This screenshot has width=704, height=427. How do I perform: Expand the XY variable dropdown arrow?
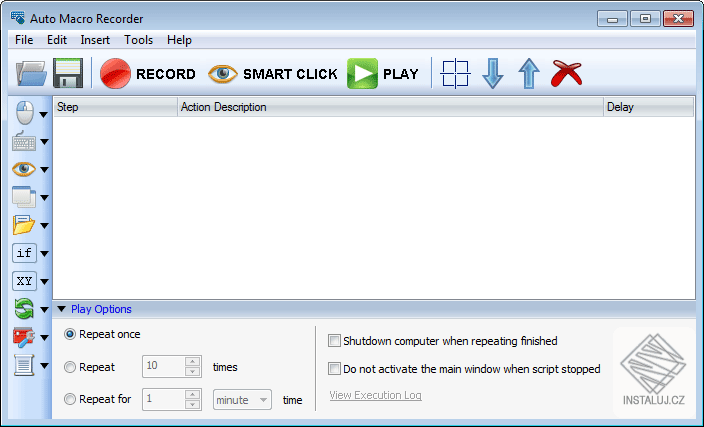[x=44, y=282]
